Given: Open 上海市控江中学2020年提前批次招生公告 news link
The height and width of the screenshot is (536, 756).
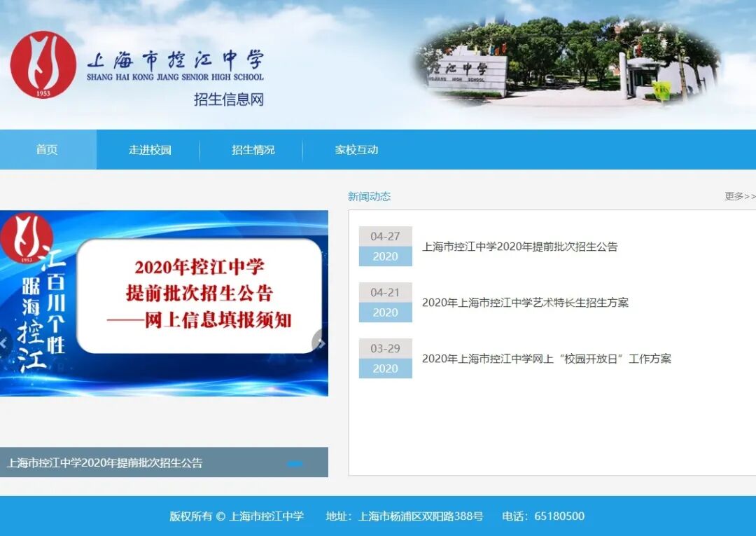Looking at the screenshot, I should click(x=519, y=247).
